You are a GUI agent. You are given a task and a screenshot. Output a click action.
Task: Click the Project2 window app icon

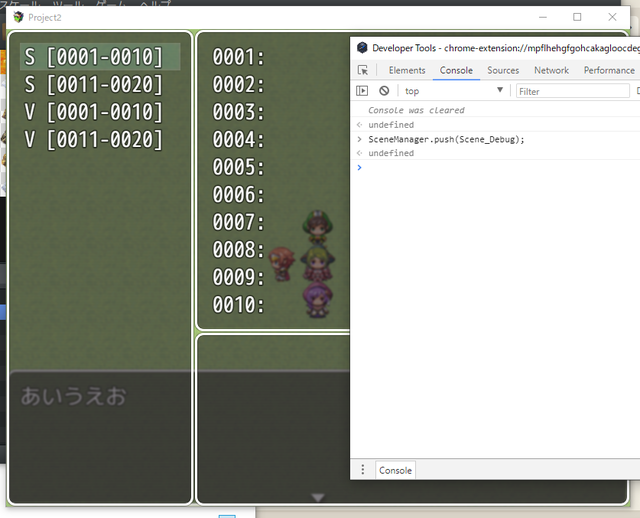coord(18,17)
